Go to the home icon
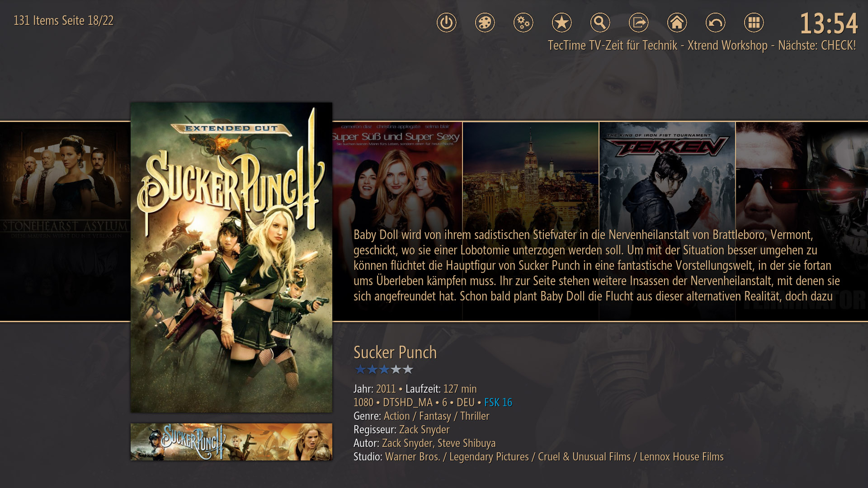 pos(677,23)
